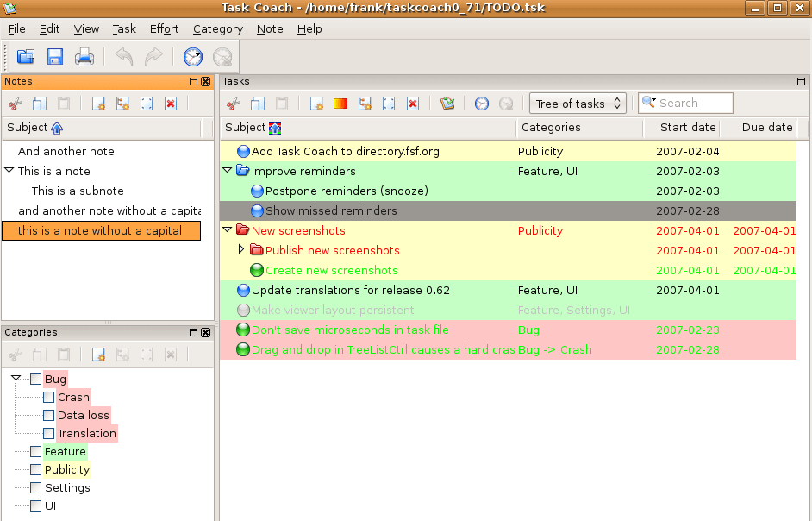812x521 pixels.
Task: Click the greyed scissors in Categories toolbar
Action: tap(16, 355)
